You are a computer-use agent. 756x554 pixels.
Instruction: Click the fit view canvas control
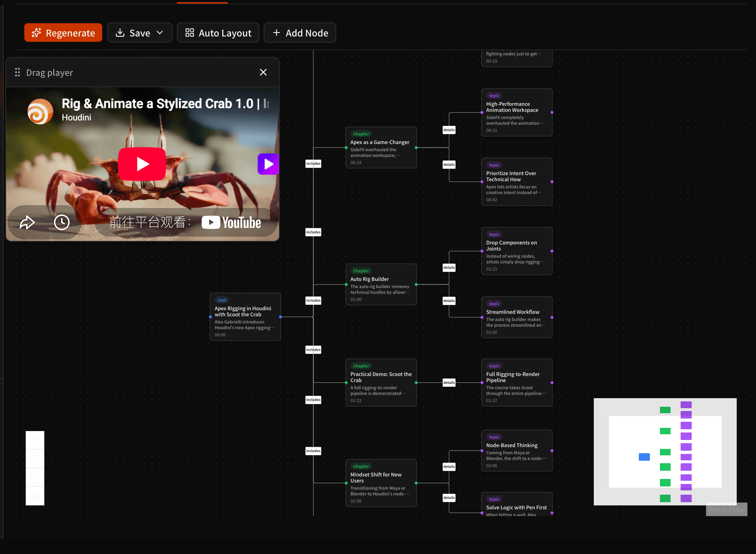tap(35, 478)
